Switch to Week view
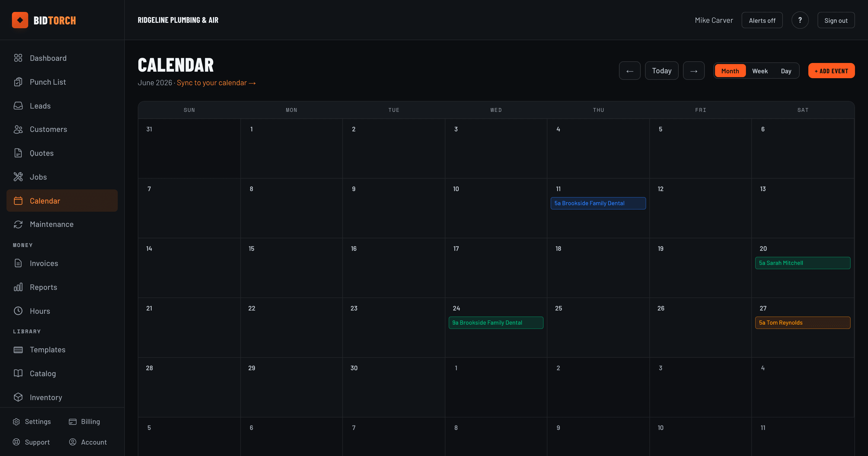Viewport: 868px width, 456px height. [x=760, y=71]
